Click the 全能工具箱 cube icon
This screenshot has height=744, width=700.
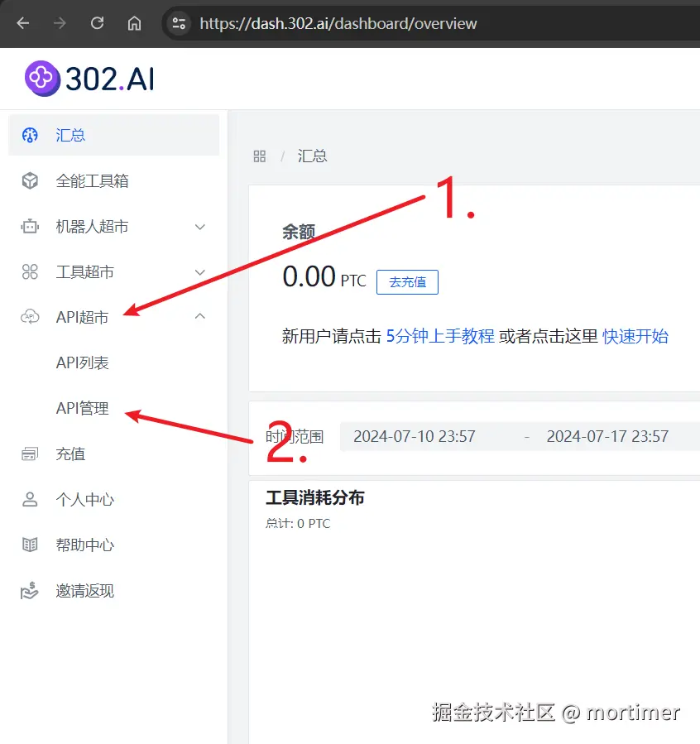click(x=30, y=180)
